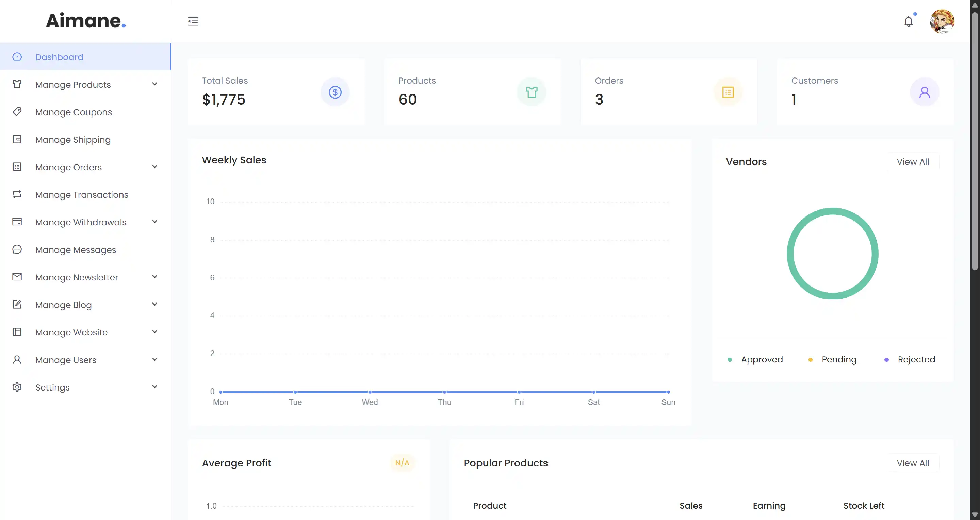
Task: Select Manage Shipping in the sidebar
Action: pos(73,139)
